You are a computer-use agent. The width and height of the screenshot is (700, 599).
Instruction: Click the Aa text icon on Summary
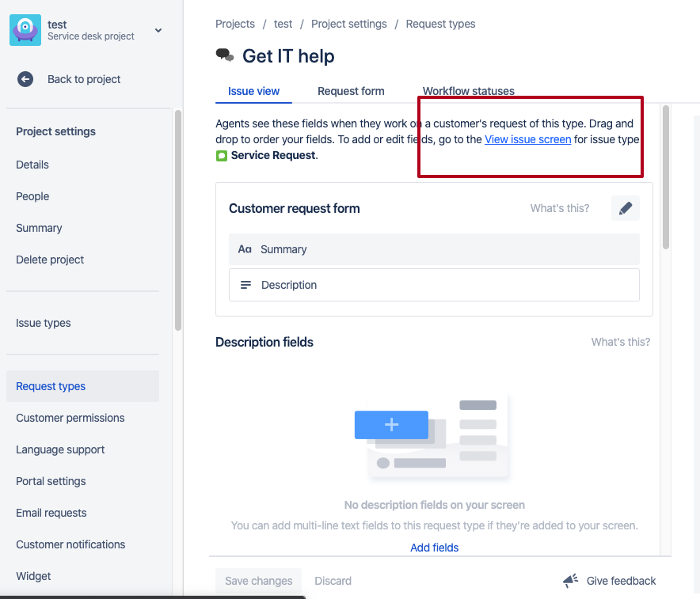(245, 249)
